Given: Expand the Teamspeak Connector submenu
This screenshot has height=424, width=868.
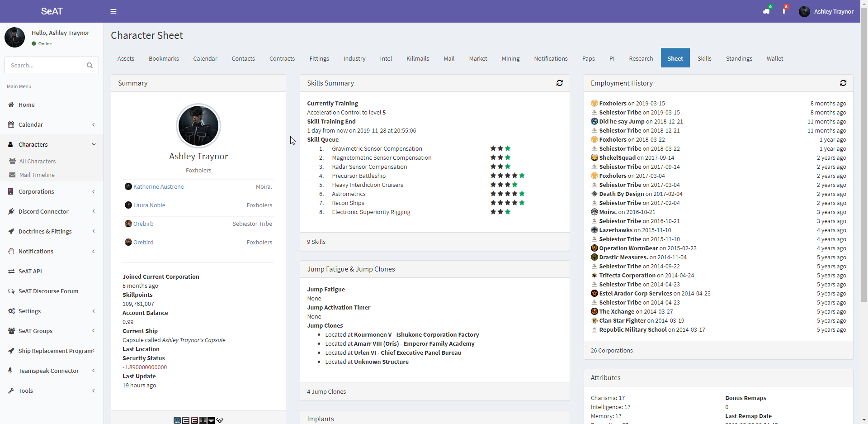Looking at the screenshot, I should click(x=94, y=371).
